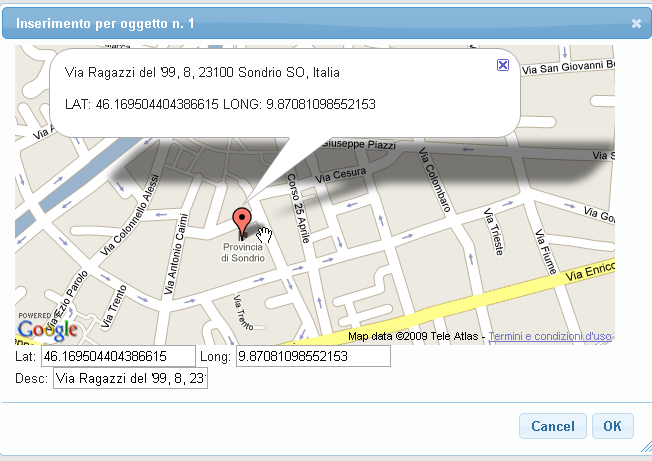
Task: Click 'Via Cesura' street label
Action: click(x=341, y=175)
